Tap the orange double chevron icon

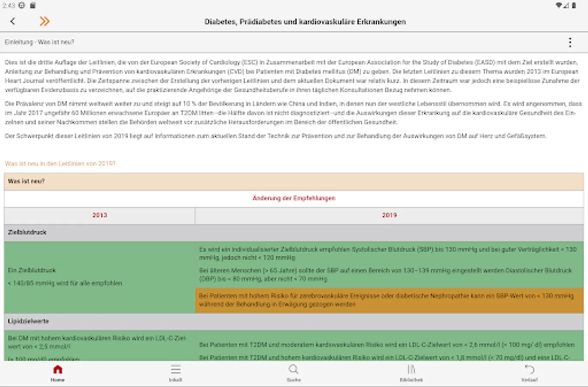coord(44,21)
